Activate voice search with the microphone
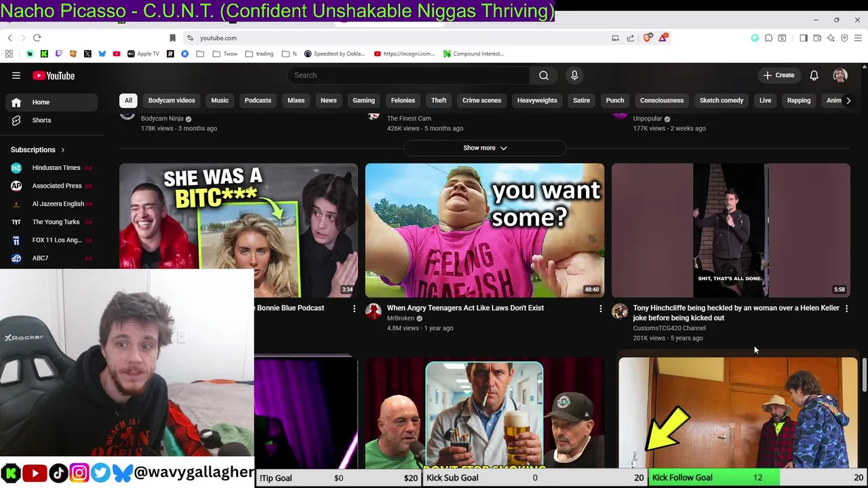This screenshot has width=868, height=488. tap(574, 75)
